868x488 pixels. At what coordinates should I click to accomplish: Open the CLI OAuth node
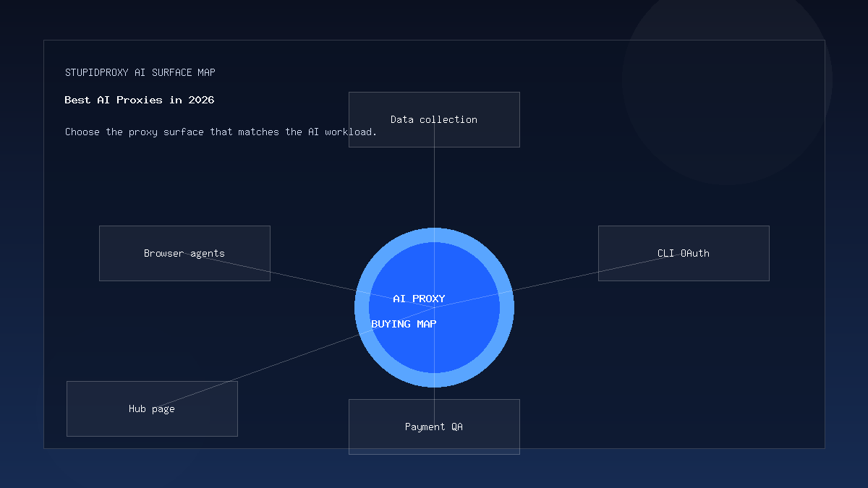[684, 253]
